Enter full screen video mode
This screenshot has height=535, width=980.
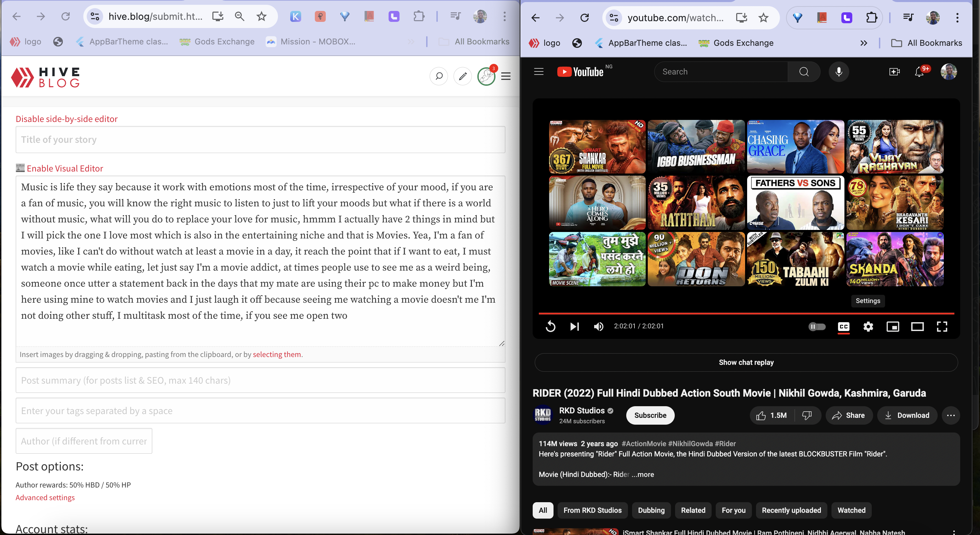(x=942, y=327)
